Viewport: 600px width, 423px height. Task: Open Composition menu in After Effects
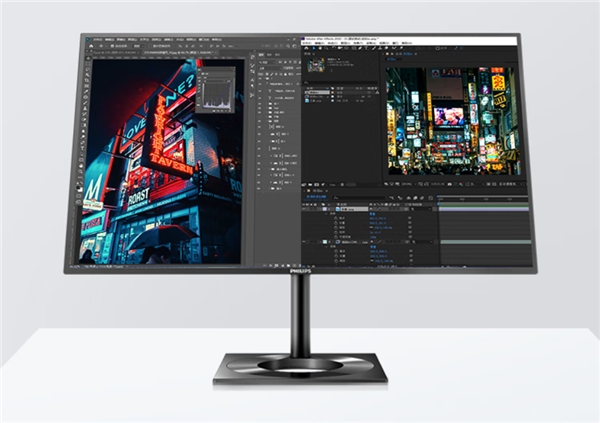pos(333,43)
